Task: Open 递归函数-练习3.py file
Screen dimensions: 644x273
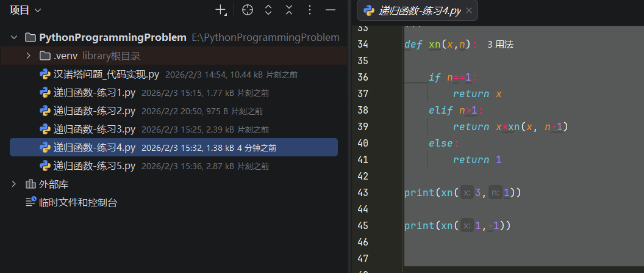Action: 95,129
